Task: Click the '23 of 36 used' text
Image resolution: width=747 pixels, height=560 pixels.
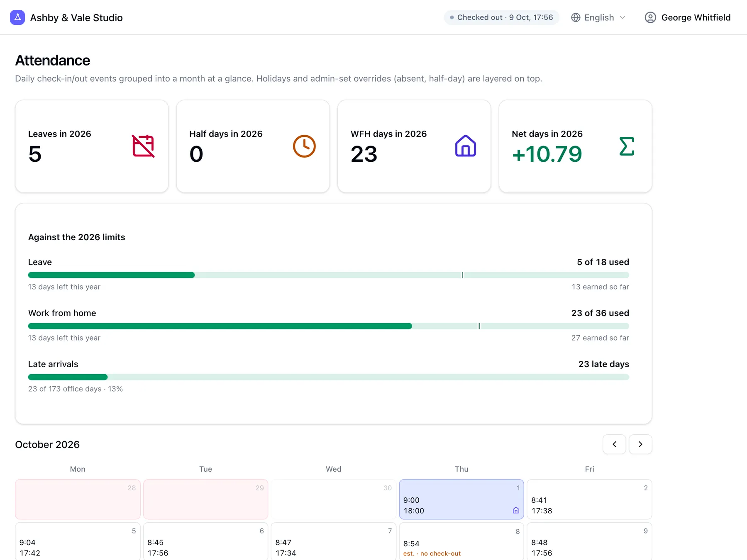Action: (x=600, y=313)
